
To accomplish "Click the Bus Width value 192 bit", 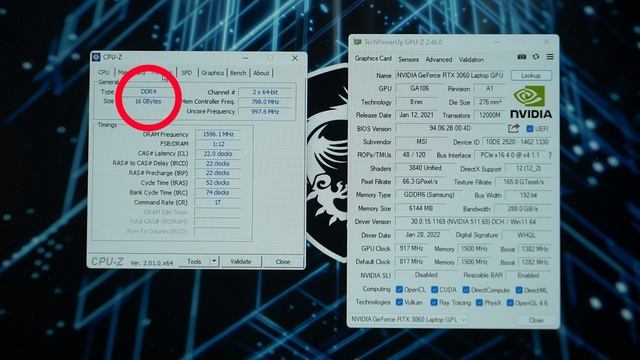I will pos(529,196).
